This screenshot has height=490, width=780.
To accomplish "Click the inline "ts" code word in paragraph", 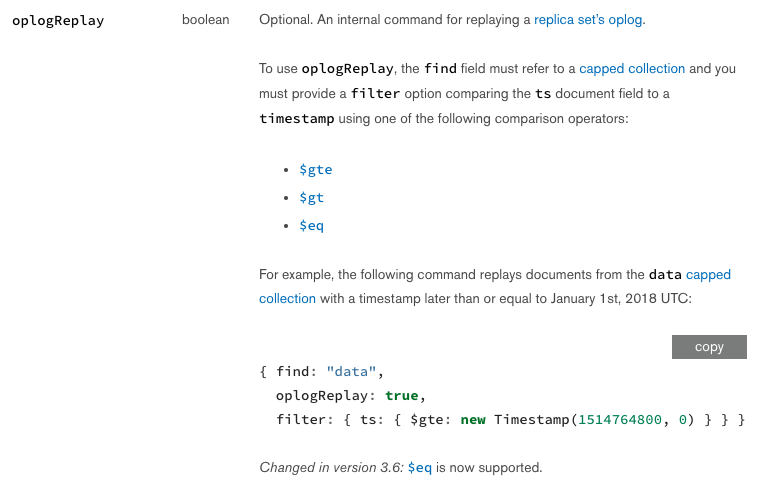I will pyautogui.click(x=544, y=94).
